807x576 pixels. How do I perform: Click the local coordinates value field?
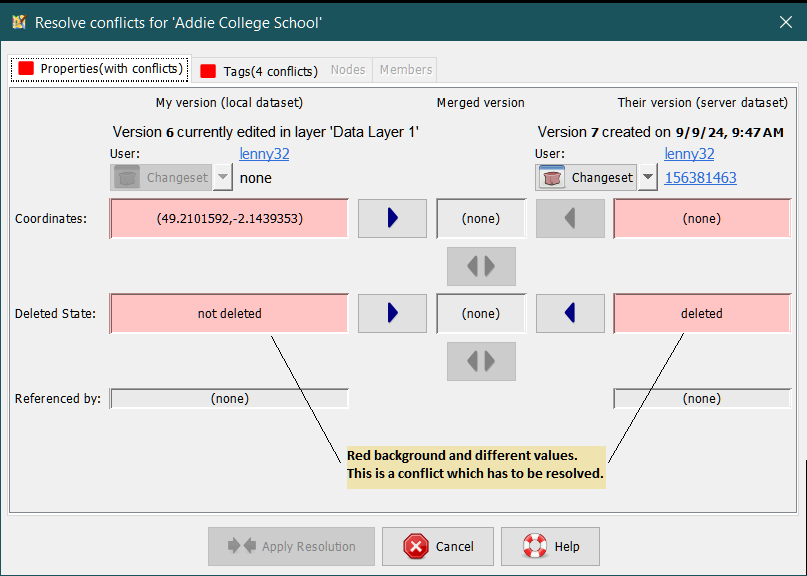(229, 218)
